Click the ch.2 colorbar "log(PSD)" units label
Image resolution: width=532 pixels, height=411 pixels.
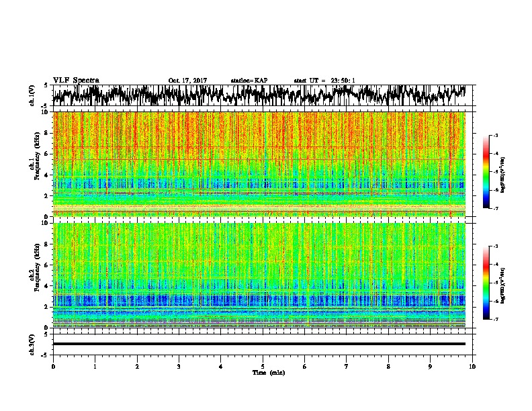(x=503, y=285)
